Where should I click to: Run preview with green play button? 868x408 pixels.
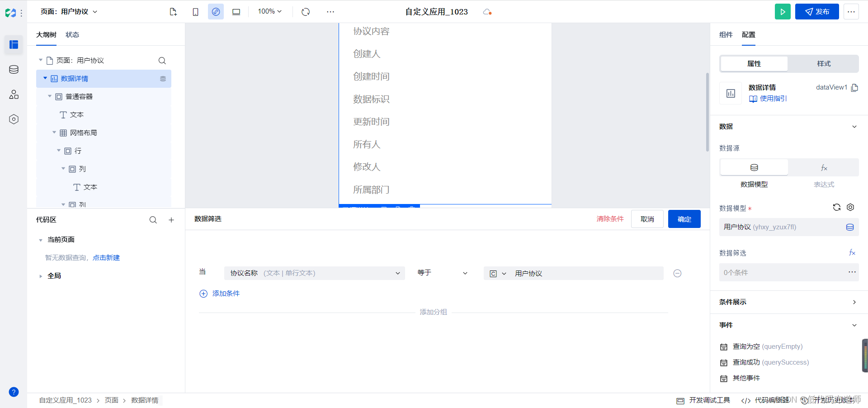coord(783,12)
